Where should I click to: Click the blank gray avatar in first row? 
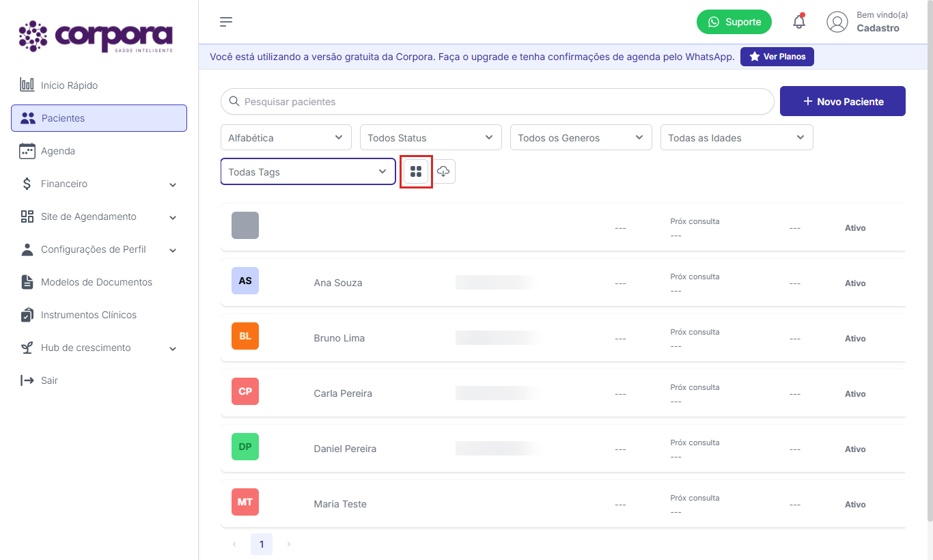pos(245,225)
